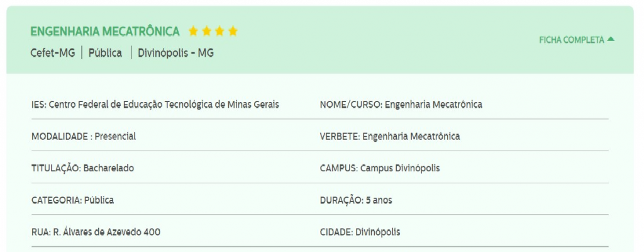Click the Pública category label in the header

(x=106, y=53)
